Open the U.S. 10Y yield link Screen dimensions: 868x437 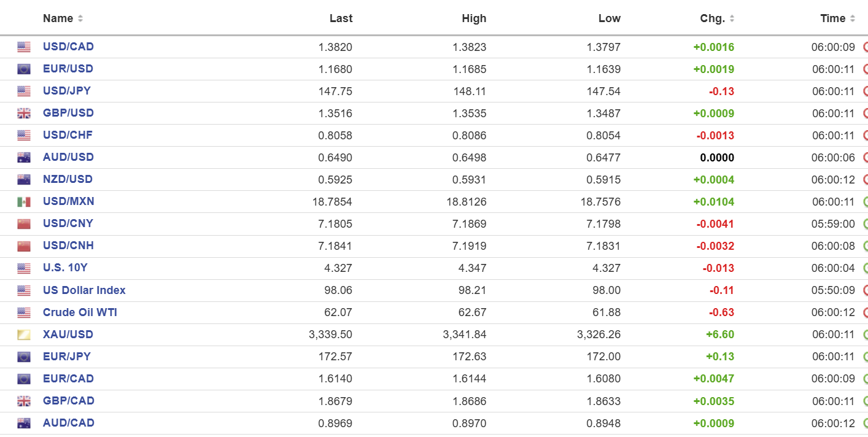(x=66, y=268)
